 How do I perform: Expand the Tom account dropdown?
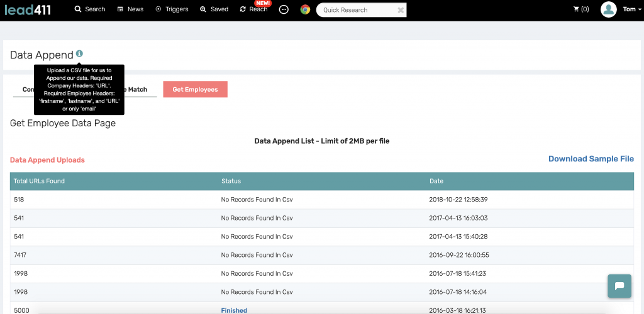click(631, 9)
